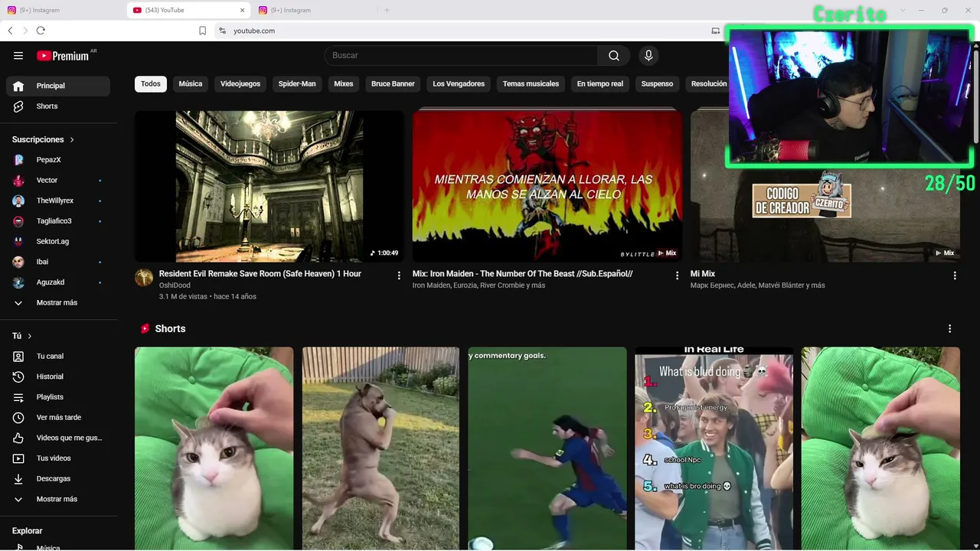
Task: Open the soccer player Short
Action: tap(547, 448)
